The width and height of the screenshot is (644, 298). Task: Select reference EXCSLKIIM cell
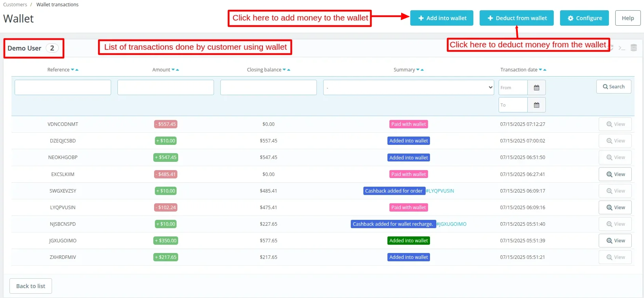click(63, 174)
